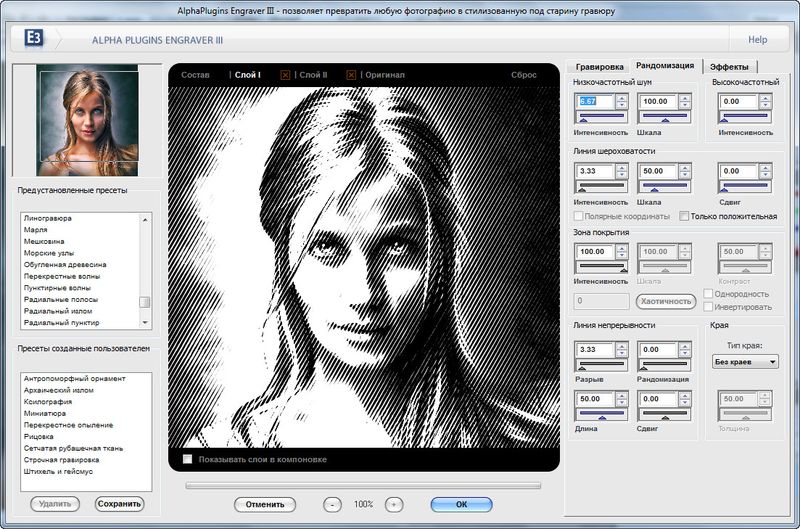Click the source photo thumbnail preview
Screen dimensions: 800x529
coord(87,120)
